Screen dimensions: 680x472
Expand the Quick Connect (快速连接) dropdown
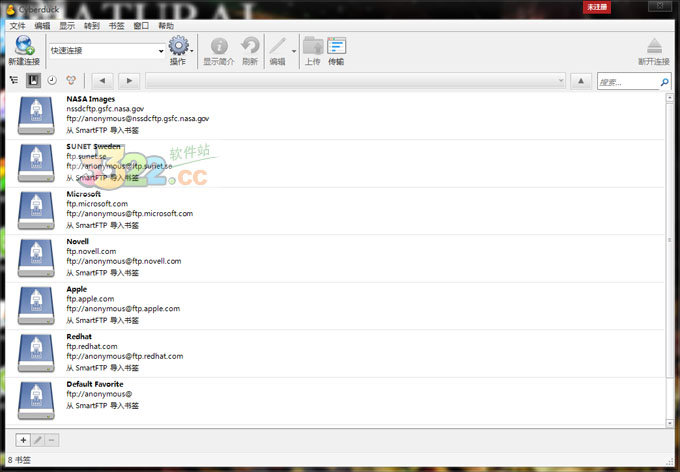tap(161, 51)
